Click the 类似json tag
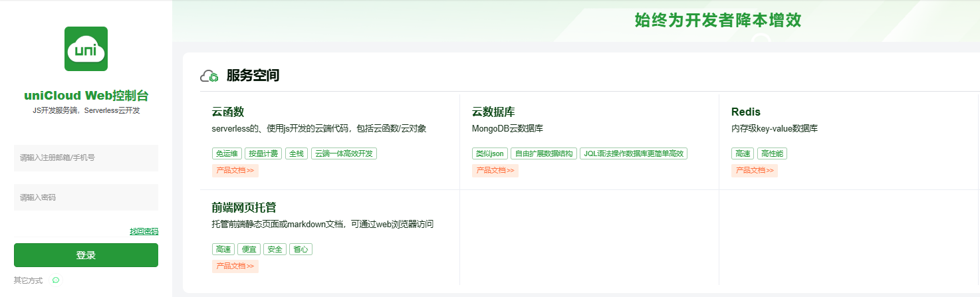Image resolution: width=980 pixels, height=297 pixels. point(490,153)
